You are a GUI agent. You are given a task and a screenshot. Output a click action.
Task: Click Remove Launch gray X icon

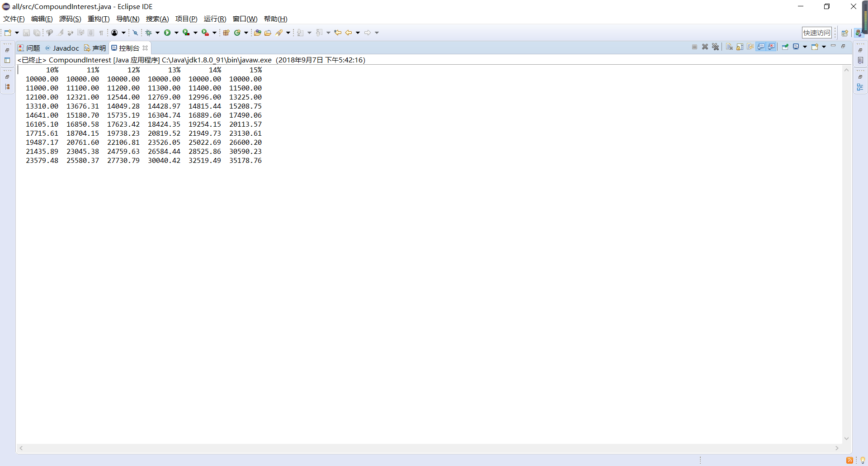[705, 47]
